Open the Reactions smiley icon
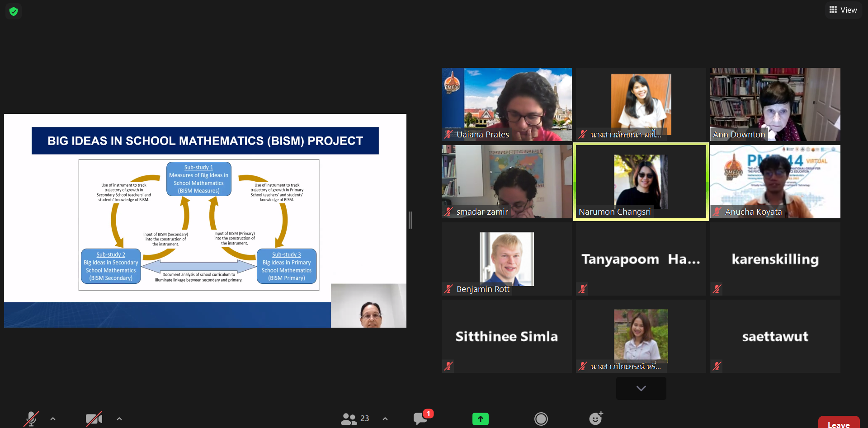Viewport: 868px width, 428px height. pos(595,419)
